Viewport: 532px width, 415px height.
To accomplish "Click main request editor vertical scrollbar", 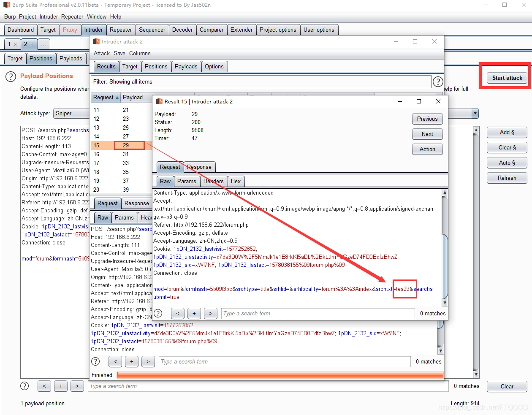I will tap(476, 252).
